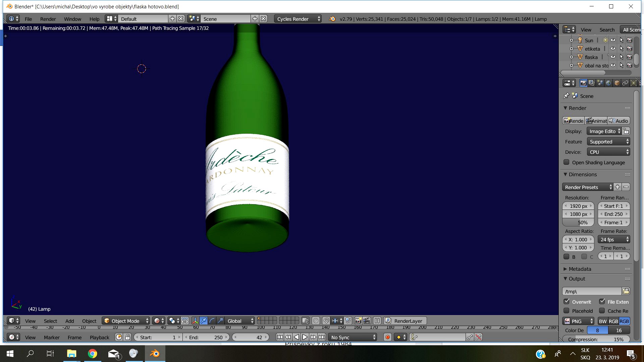Screen dimensions: 644x362
Task: Open the Object properties tab (cube icon)
Action: pos(617,83)
